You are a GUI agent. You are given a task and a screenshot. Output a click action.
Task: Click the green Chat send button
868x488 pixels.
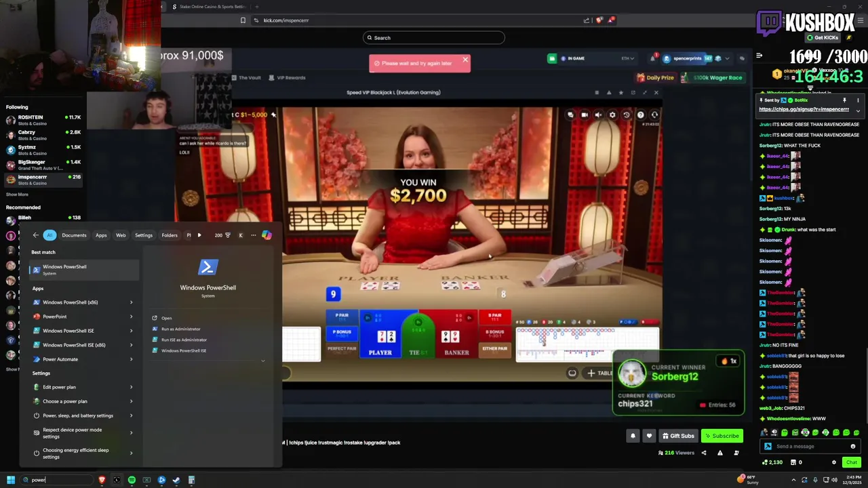click(x=852, y=462)
